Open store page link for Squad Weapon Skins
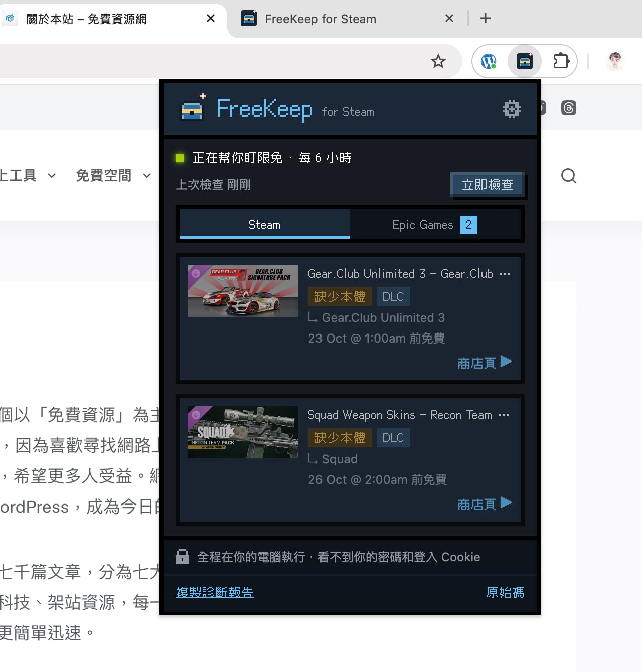Screen dimensions: 642x672 click(484, 504)
